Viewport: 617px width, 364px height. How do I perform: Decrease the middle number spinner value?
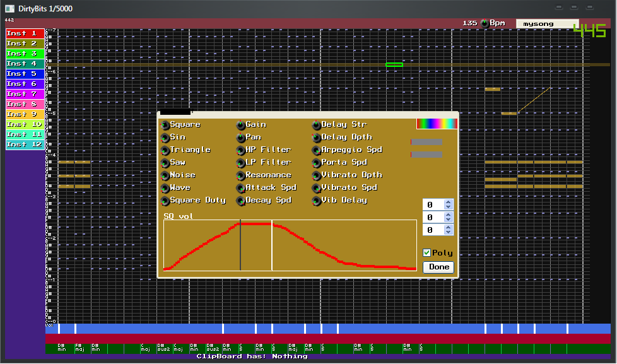(448, 220)
